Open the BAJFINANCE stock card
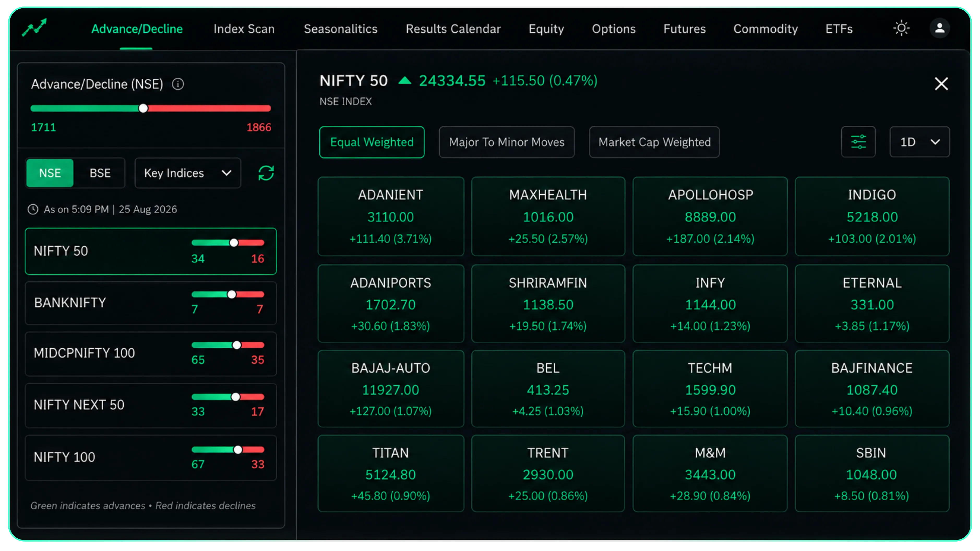Viewport: 980px width, 551px height. 872,389
